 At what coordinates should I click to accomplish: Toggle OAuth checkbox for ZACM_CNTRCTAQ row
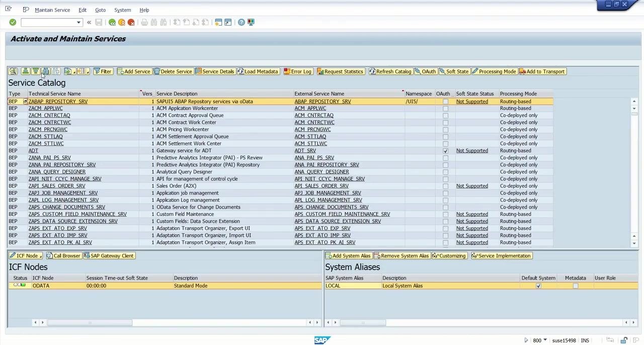[x=445, y=116]
